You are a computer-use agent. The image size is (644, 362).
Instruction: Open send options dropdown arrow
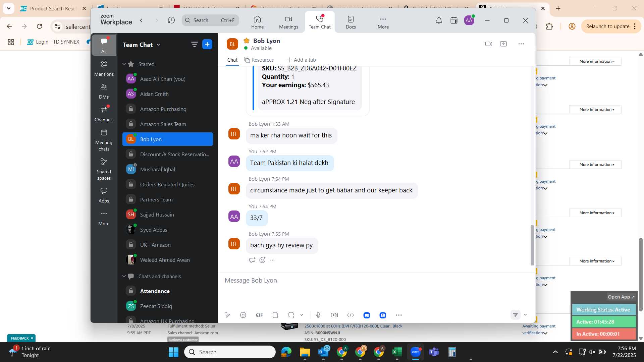(526, 315)
